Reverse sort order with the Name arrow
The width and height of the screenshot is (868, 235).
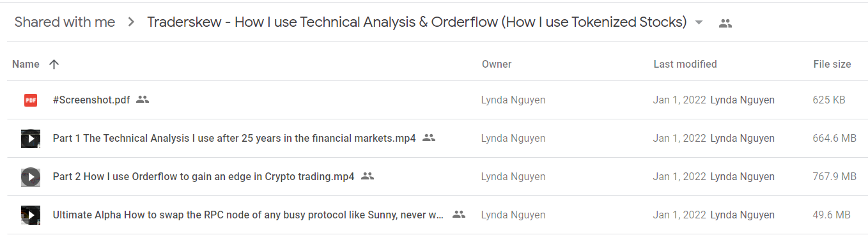coord(54,64)
